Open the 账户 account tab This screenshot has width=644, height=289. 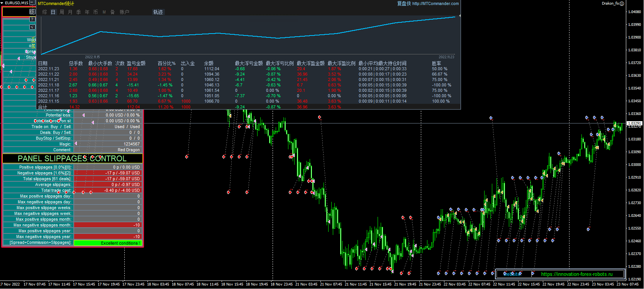pos(124,12)
